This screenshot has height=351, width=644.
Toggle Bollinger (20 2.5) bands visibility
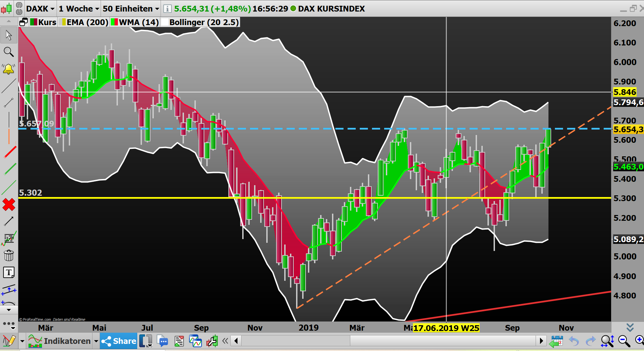click(x=200, y=22)
